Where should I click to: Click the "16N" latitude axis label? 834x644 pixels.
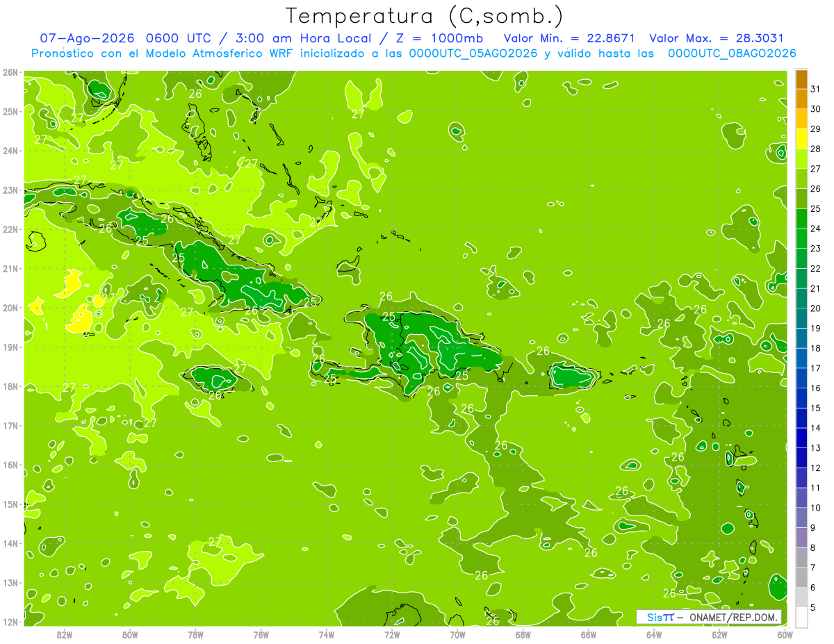pos(10,465)
